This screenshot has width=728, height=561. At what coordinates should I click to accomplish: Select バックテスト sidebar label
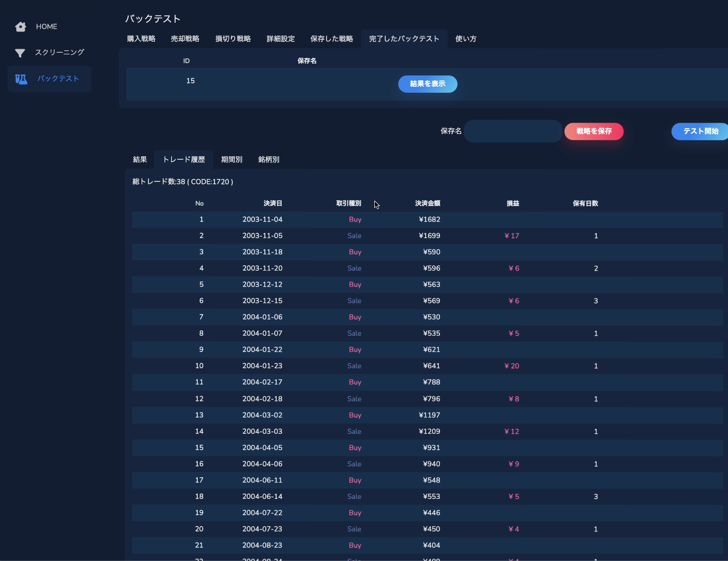pos(58,78)
